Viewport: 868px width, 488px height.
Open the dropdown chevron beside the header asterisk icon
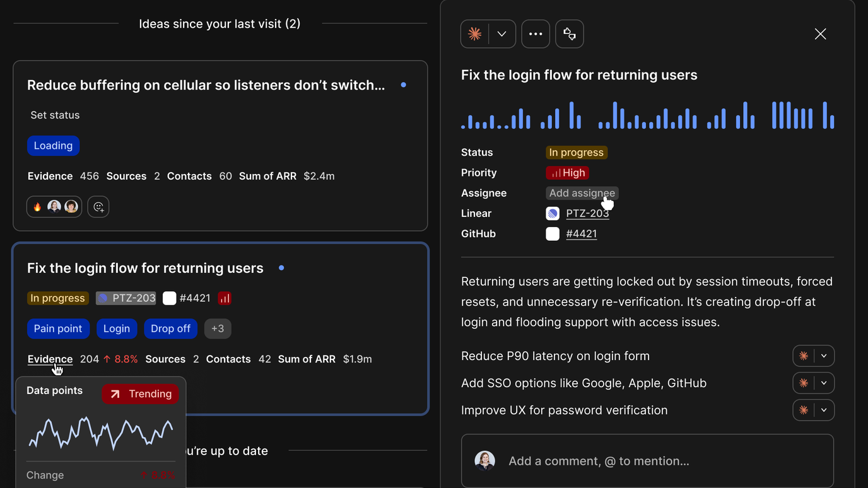pyautogui.click(x=502, y=34)
